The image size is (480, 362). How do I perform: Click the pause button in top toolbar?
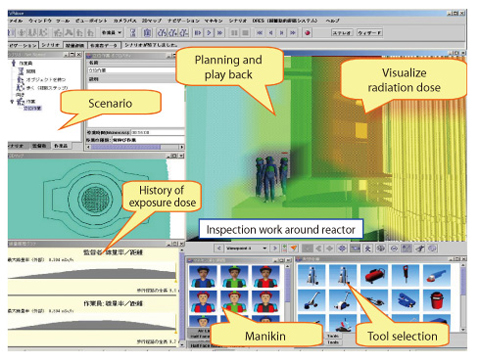[x=234, y=33]
